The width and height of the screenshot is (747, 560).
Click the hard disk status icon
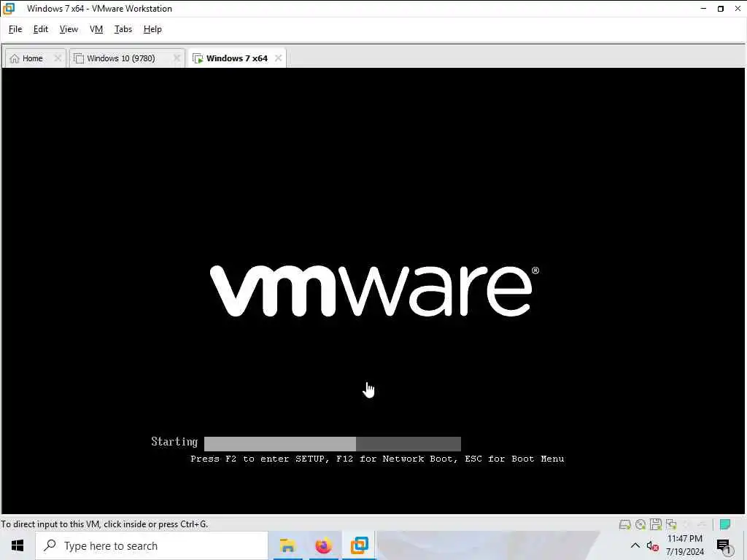click(624, 524)
